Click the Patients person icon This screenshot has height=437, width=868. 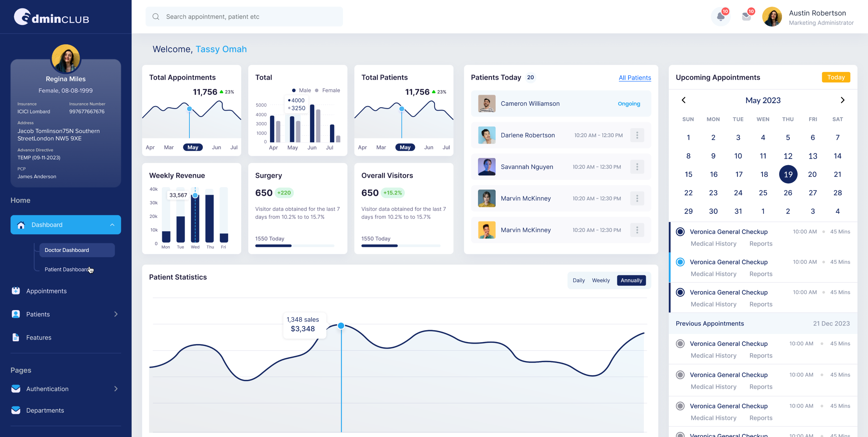[16, 314]
